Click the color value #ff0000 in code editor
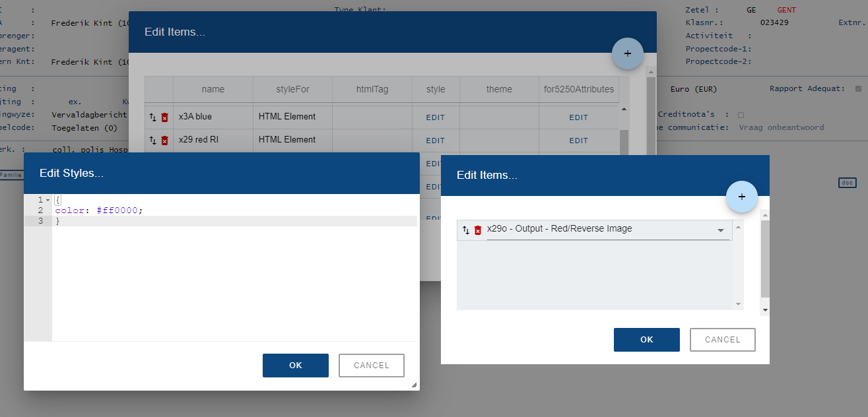This screenshot has width=868, height=417. [117, 210]
